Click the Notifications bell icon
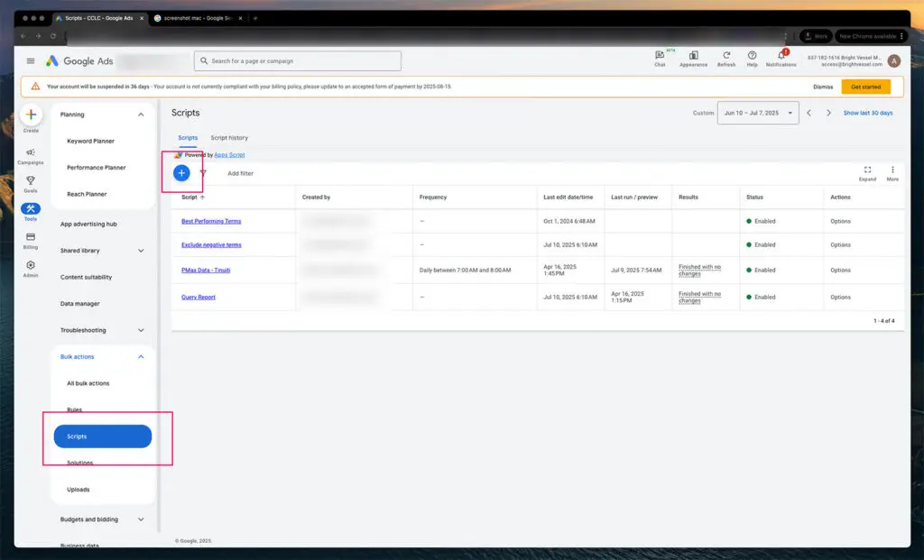Image resolution: width=924 pixels, height=560 pixels. click(781, 56)
